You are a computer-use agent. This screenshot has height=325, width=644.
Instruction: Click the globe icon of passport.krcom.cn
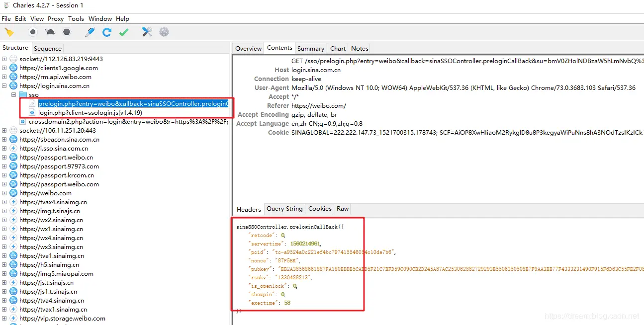[13, 175]
